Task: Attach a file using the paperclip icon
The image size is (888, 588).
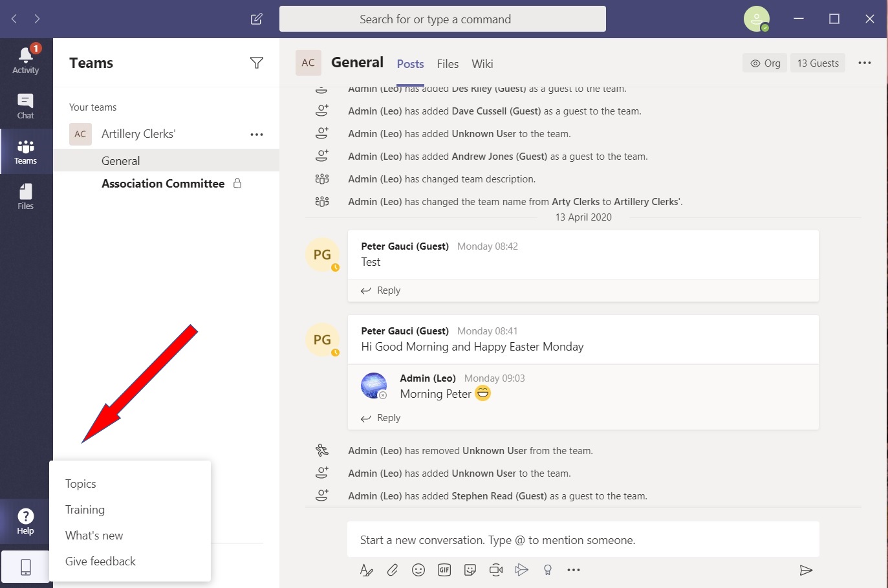Action: [x=392, y=570]
